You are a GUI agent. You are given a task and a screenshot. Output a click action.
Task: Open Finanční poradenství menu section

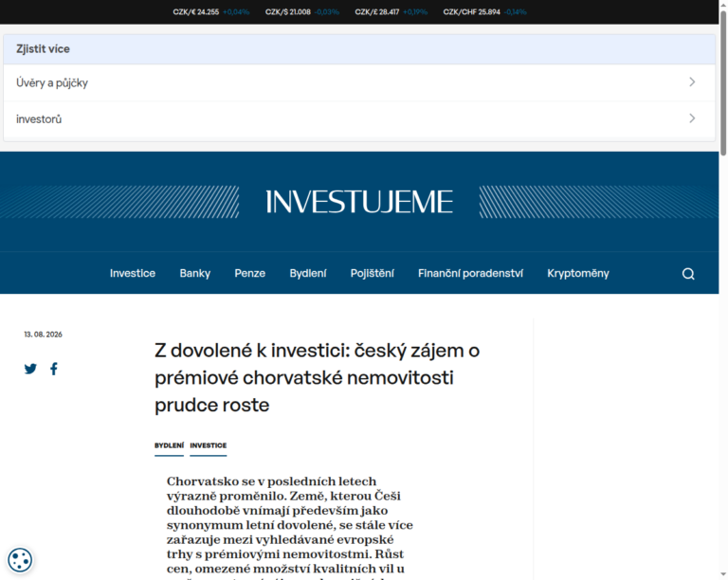(470, 273)
